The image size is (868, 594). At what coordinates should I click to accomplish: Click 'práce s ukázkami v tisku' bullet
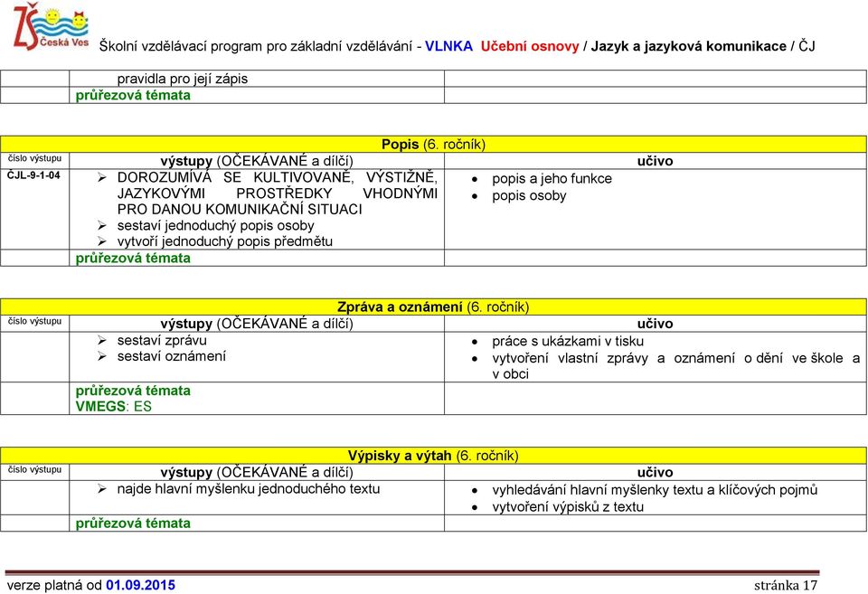[x=568, y=342]
